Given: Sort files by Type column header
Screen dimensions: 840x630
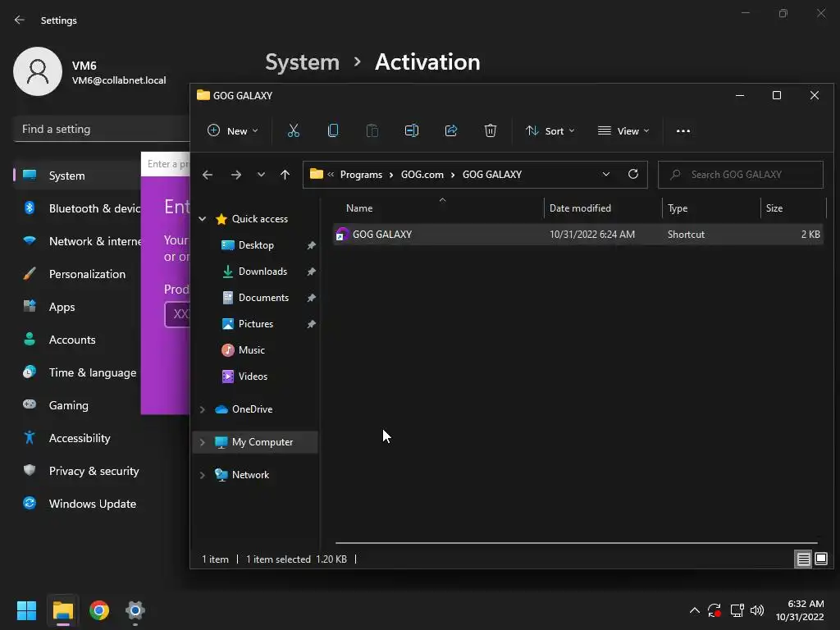Looking at the screenshot, I should [x=678, y=208].
